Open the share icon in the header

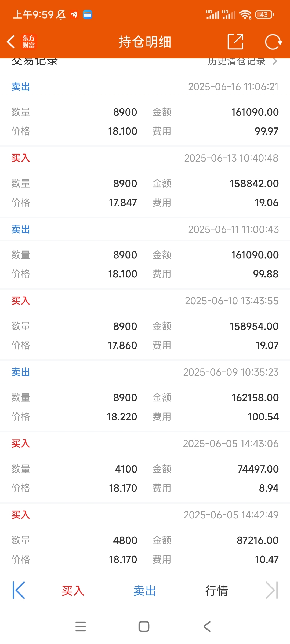[235, 42]
